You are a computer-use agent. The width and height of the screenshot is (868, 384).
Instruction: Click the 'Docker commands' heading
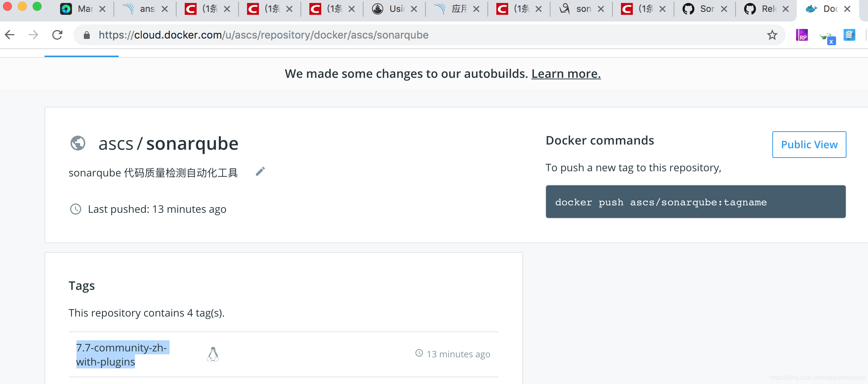[600, 140]
